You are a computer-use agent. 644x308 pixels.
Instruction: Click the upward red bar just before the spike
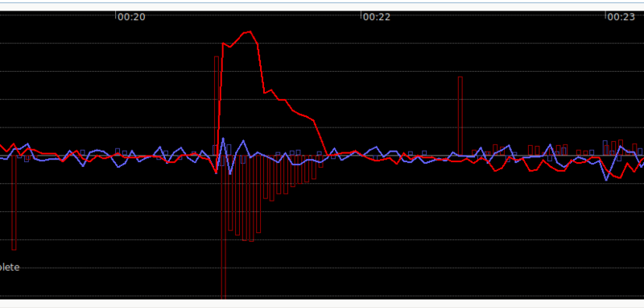click(217, 106)
